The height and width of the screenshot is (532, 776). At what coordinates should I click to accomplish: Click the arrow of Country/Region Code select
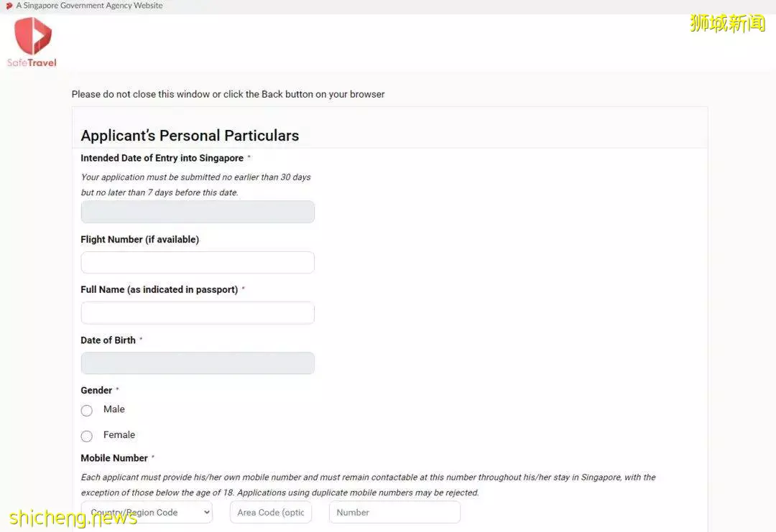click(x=206, y=512)
